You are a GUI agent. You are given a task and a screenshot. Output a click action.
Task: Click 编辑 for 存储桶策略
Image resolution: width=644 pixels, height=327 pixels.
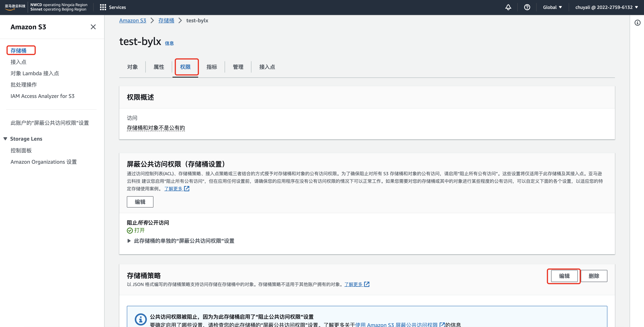(x=564, y=276)
